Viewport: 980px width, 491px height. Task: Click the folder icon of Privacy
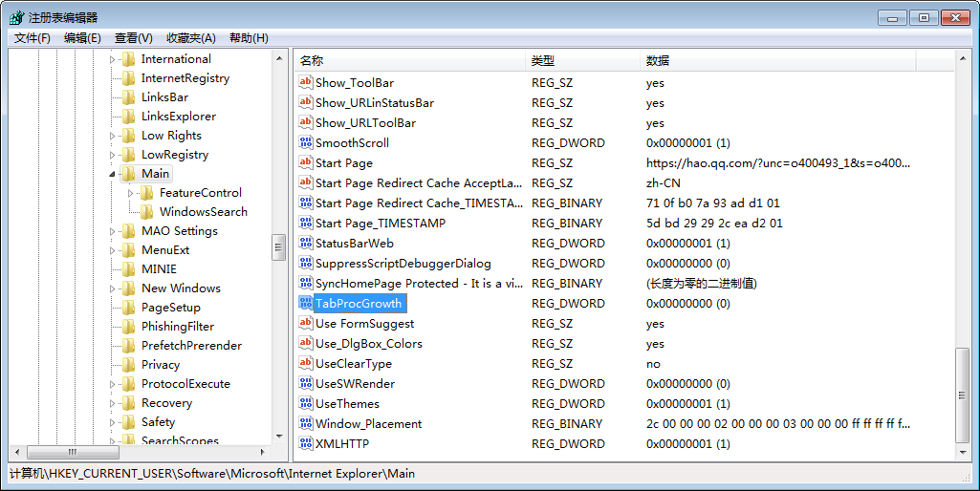pyautogui.click(x=129, y=365)
